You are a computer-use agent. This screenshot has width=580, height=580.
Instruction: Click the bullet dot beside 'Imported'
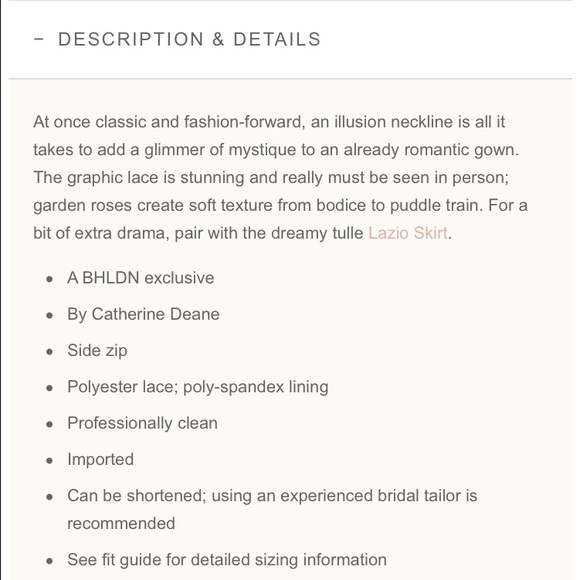[x=50, y=461]
